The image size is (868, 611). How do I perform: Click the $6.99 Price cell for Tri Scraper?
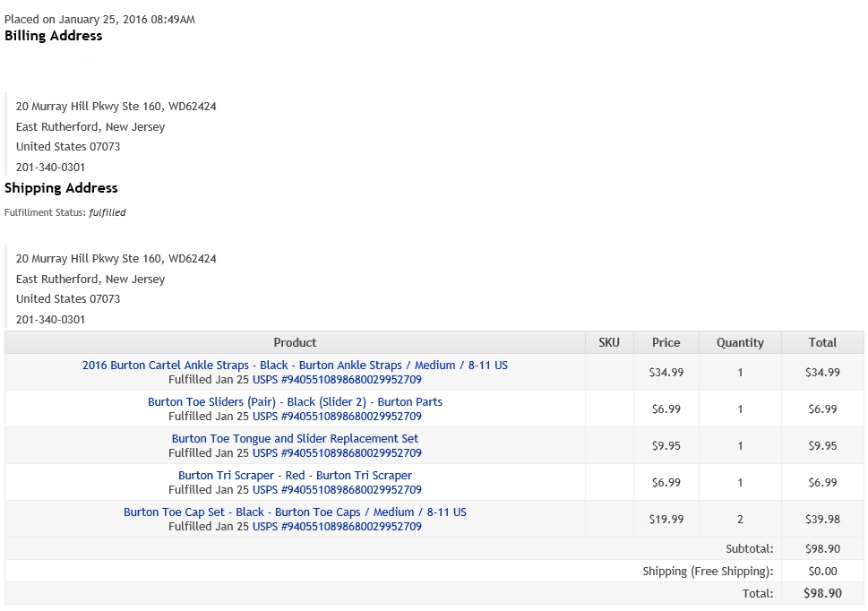666,483
